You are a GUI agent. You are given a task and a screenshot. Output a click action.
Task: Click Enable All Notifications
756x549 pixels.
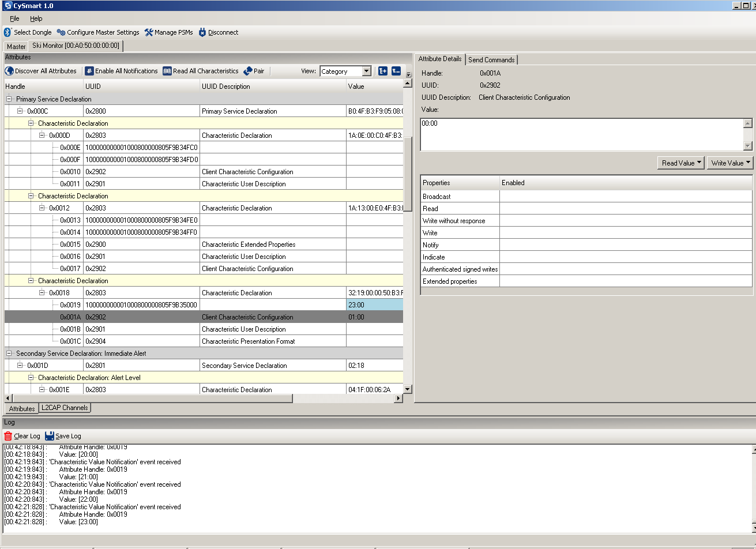tap(121, 71)
